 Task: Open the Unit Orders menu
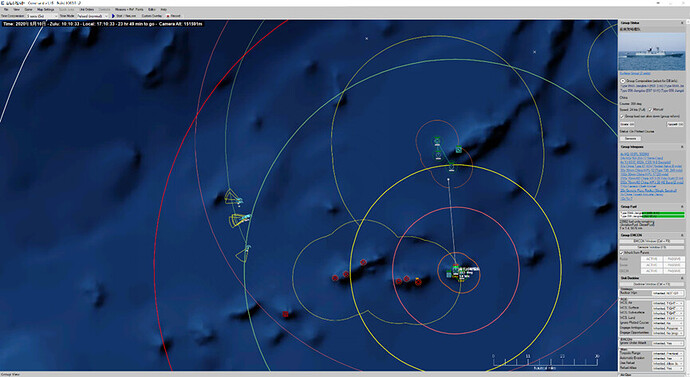pyautogui.click(x=86, y=9)
